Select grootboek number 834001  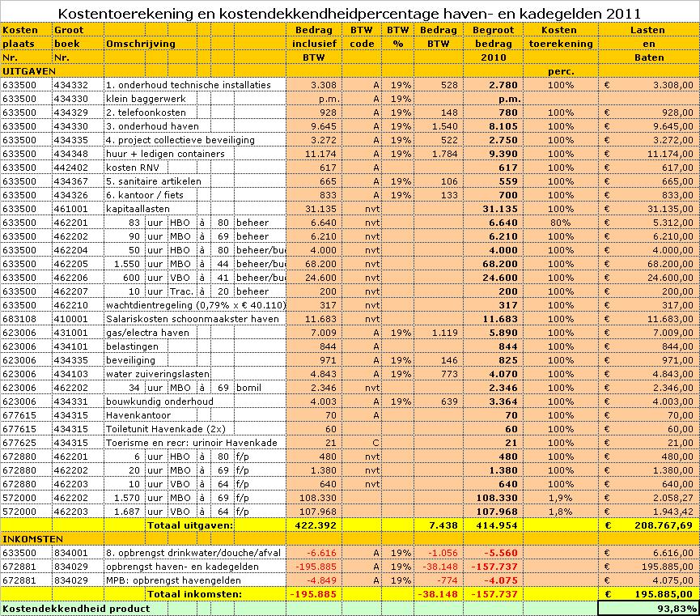[x=71, y=553]
